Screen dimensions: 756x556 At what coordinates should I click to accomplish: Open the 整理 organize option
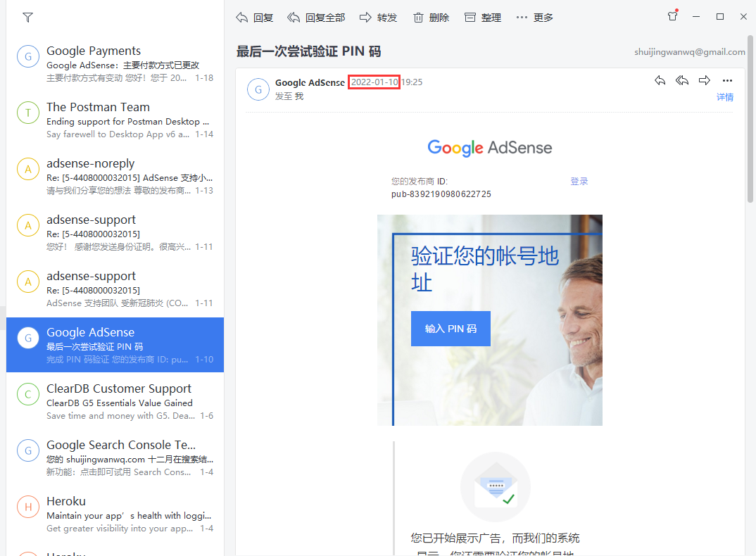point(483,18)
